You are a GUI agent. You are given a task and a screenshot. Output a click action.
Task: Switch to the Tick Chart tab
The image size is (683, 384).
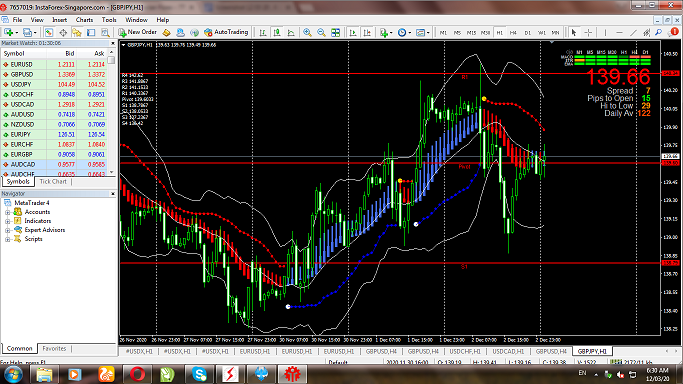[53, 182]
